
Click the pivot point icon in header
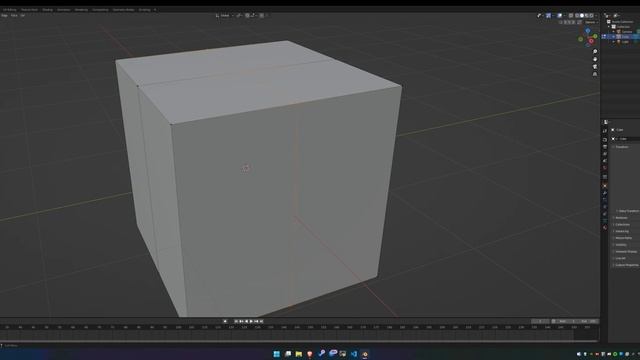(239, 16)
